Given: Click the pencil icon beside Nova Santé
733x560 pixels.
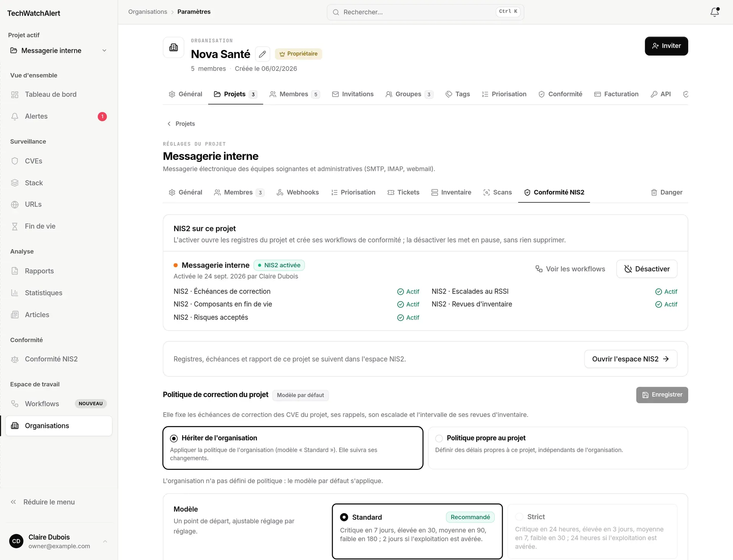Looking at the screenshot, I should (x=262, y=54).
